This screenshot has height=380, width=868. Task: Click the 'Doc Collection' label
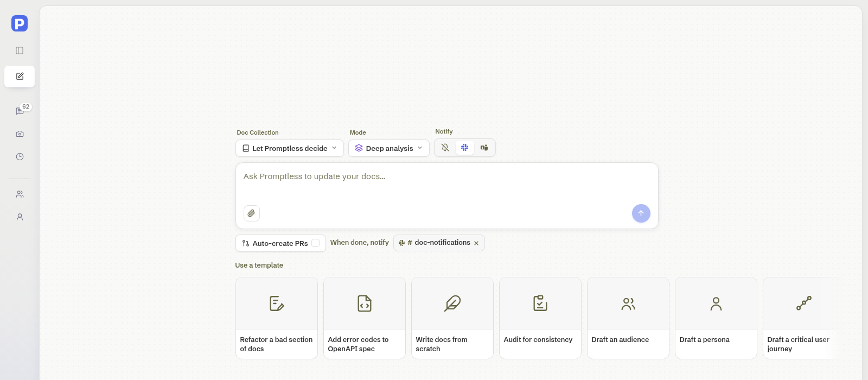pos(258,132)
